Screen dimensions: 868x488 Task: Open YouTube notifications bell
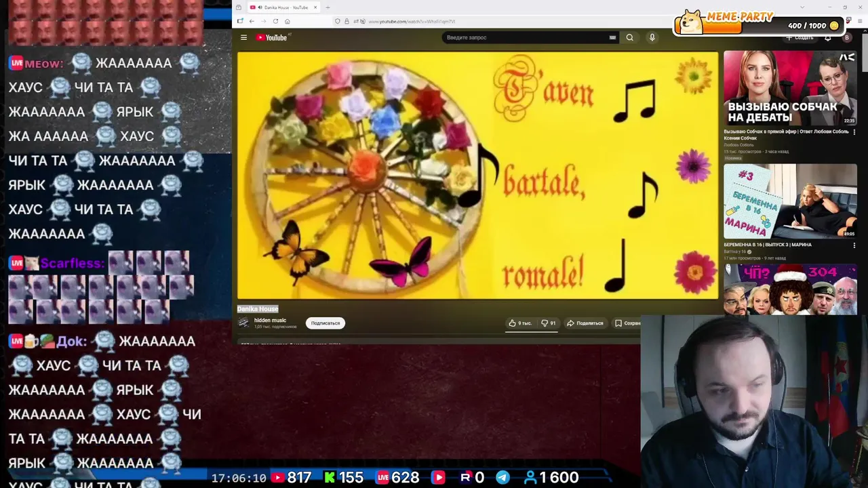coord(828,38)
